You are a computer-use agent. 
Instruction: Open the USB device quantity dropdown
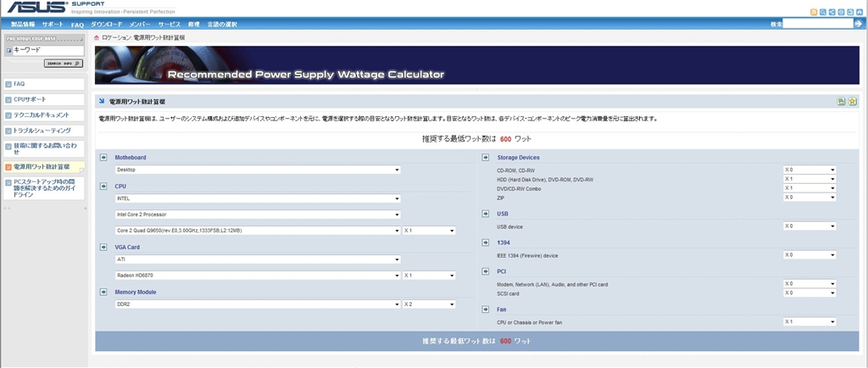click(x=810, y=226)
